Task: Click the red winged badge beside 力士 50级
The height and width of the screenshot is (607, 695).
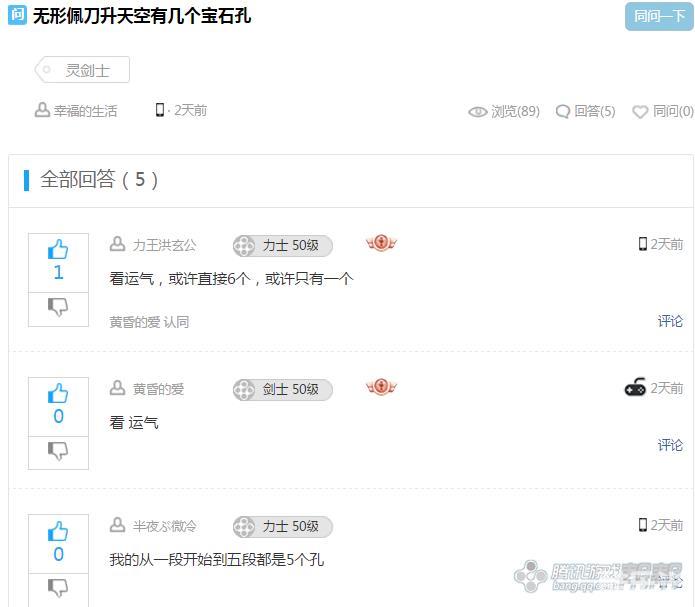Action: coord(381,243)
